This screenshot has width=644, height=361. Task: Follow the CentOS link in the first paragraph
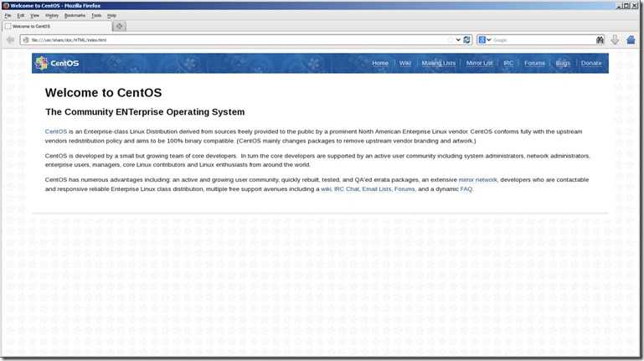tap(56, 132)
